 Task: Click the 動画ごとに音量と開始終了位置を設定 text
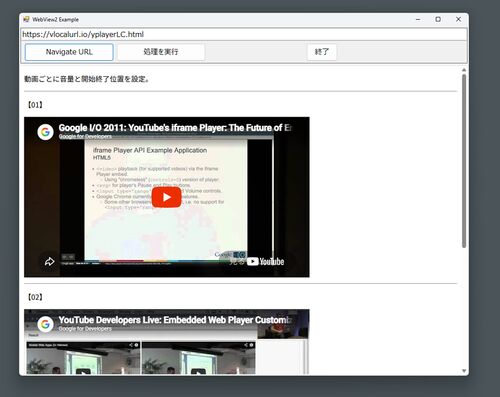point(86,79)
